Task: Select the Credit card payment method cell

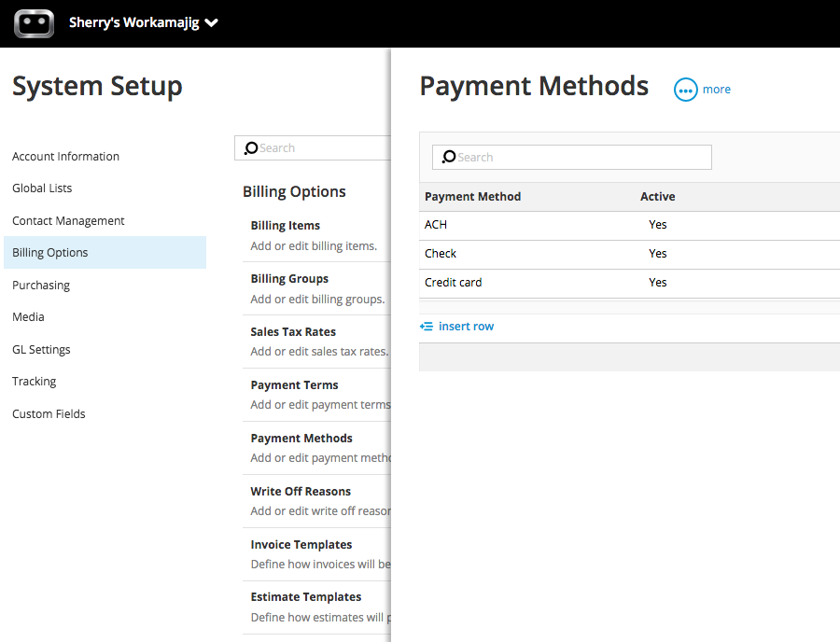Action: 454,282
